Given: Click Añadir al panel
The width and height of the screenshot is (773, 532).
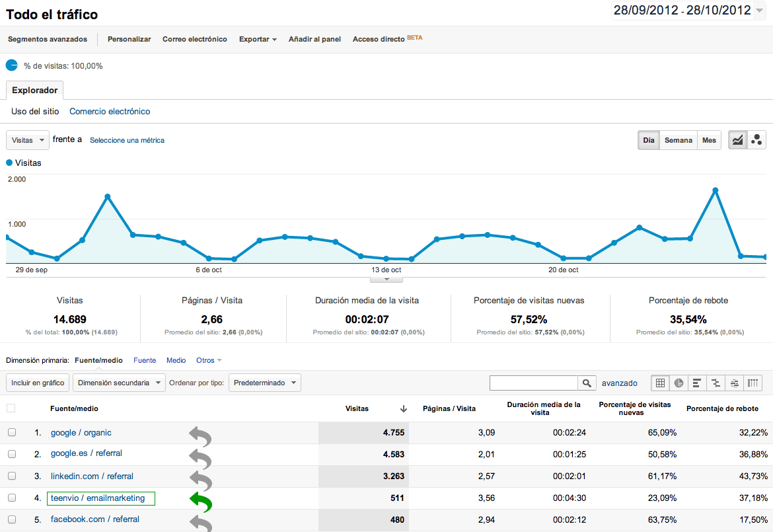Looking at the screenshot, I should tap(314, 39).
